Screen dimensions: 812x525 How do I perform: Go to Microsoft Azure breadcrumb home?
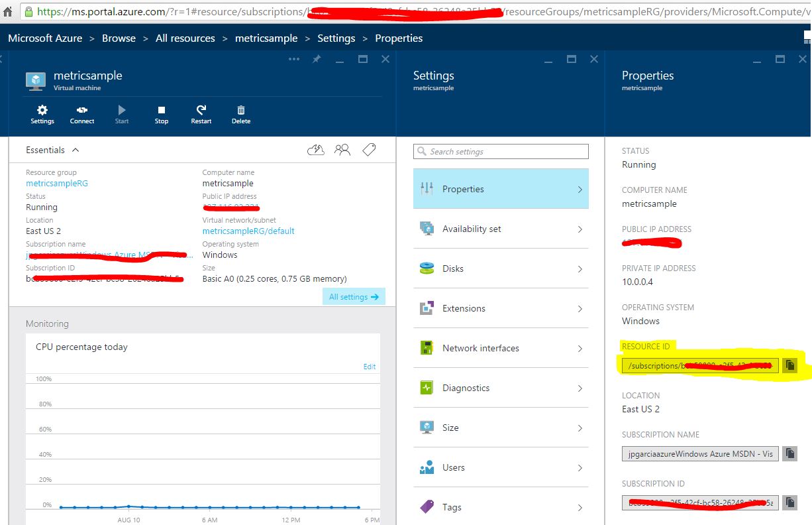tap(45, 38)
